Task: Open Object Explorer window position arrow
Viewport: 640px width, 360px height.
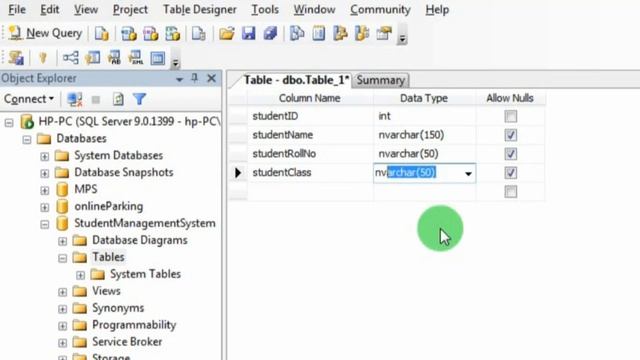Action: pos(180,79)
